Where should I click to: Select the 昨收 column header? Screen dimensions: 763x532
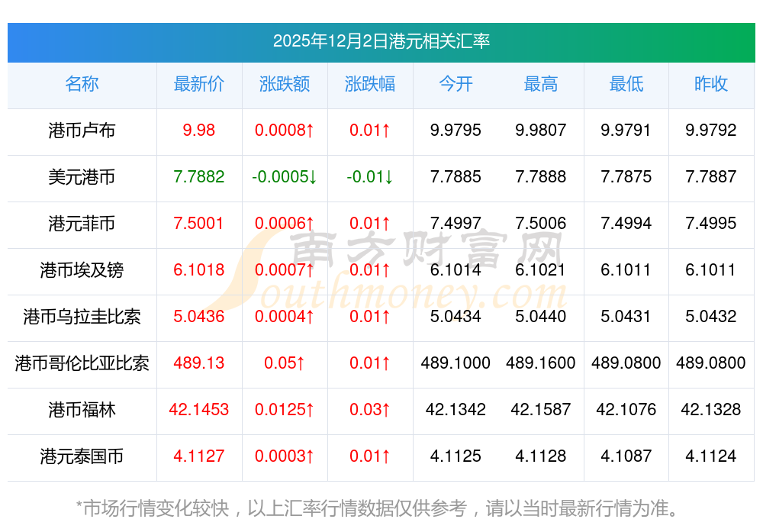pyautogui.click(x=710, y=84)
